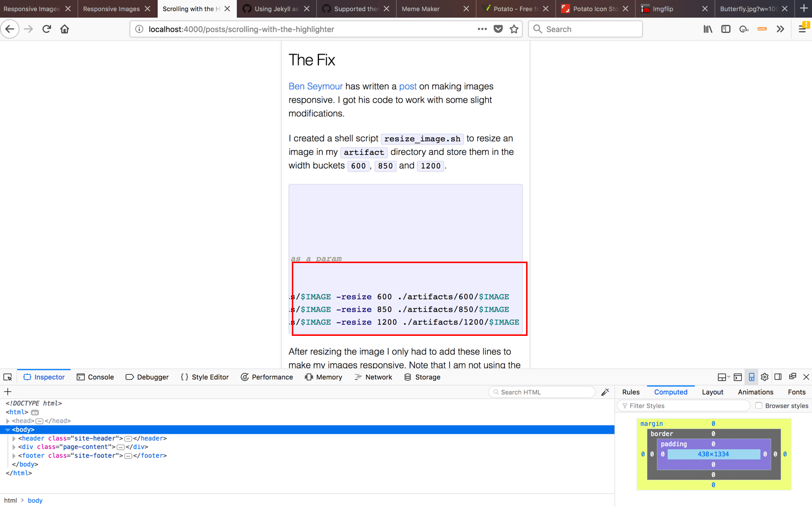Dock devtools to side of browser window
Viewport: 812px width, 507px height.
778,377
